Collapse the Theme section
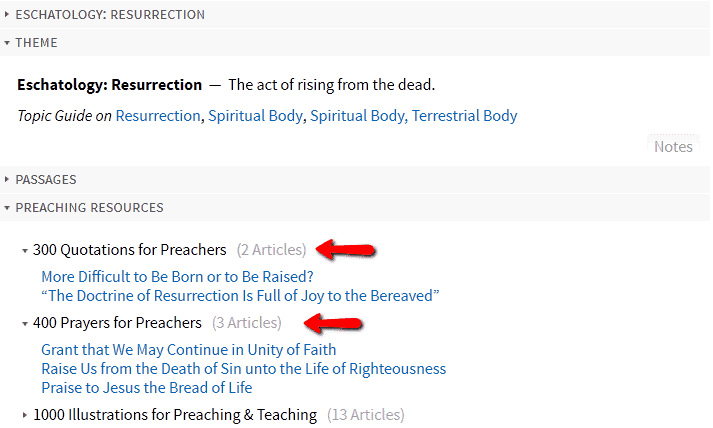This screenshot has width=713, height=428. click(x=7, y=43)
